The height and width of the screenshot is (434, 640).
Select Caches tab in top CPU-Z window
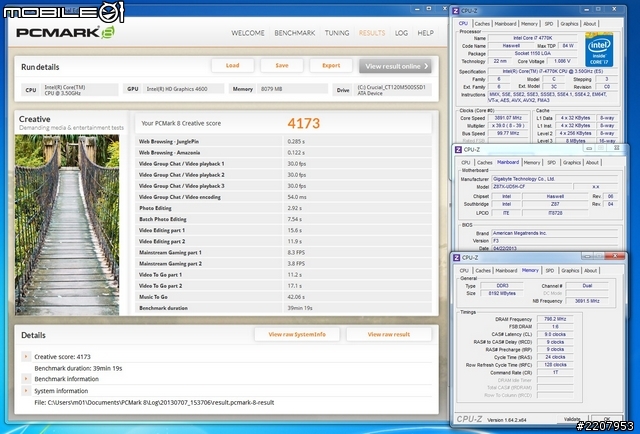tap(482, 24)
